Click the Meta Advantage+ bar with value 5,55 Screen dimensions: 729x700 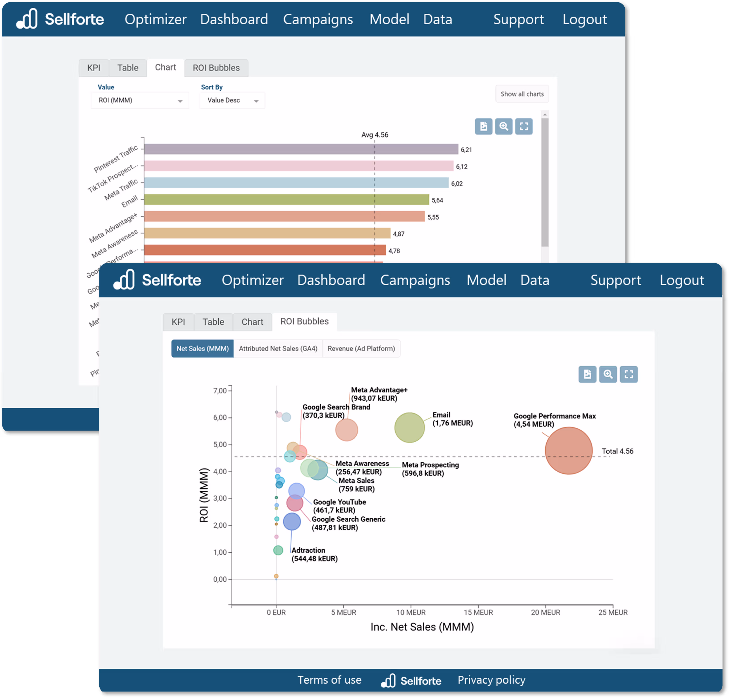(x=285, y=217)
